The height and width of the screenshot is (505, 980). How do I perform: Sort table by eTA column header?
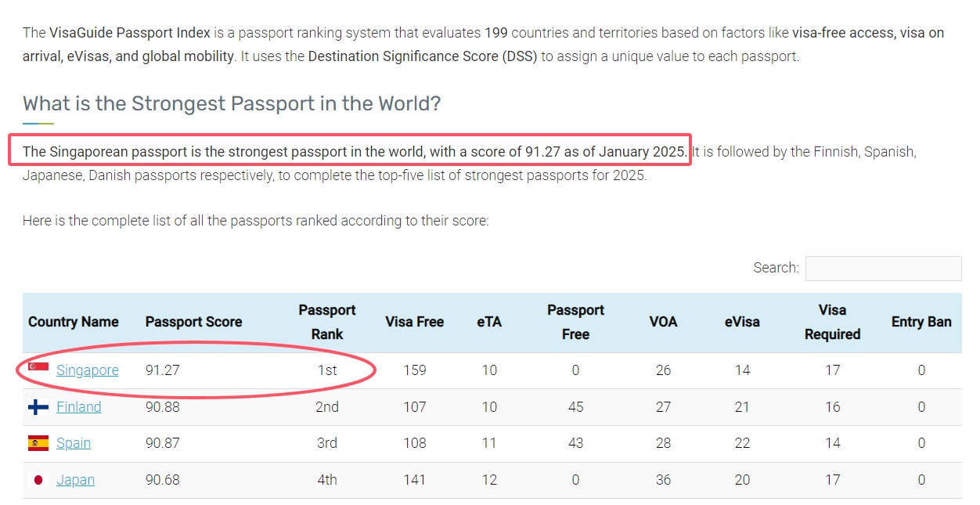click(489, 322)
